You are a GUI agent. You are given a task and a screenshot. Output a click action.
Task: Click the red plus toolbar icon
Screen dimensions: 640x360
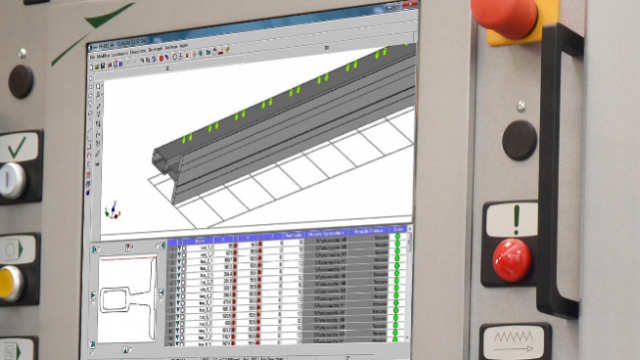click(x=195, y=54)
